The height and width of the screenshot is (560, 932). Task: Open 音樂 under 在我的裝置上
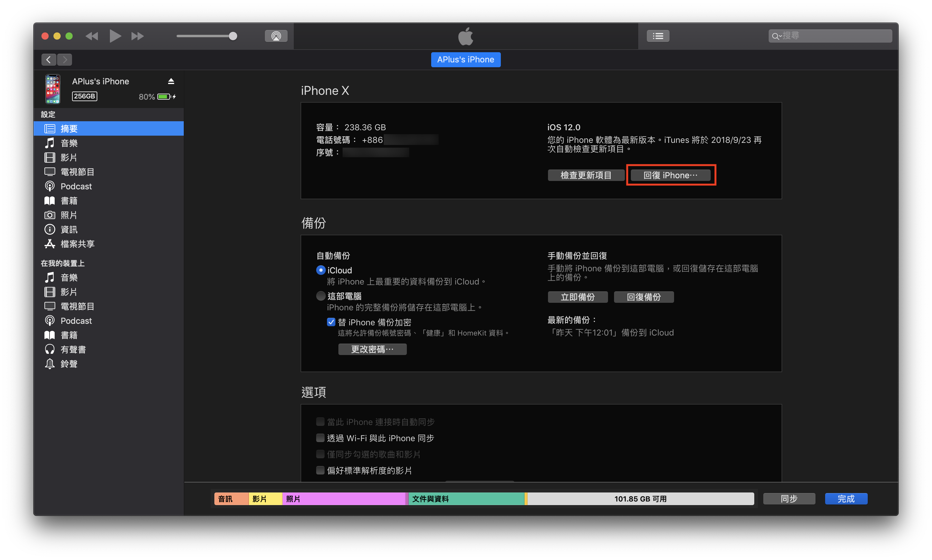point(109,277)
